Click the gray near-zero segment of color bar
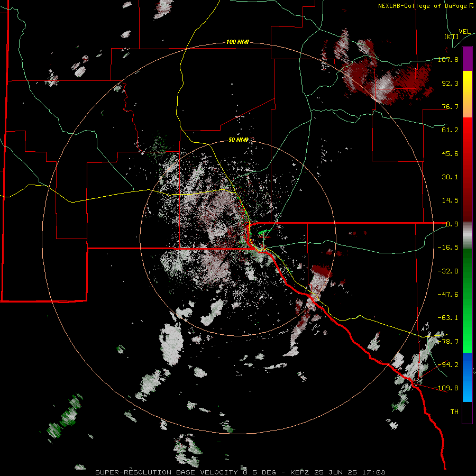 [x=467, y=235]
